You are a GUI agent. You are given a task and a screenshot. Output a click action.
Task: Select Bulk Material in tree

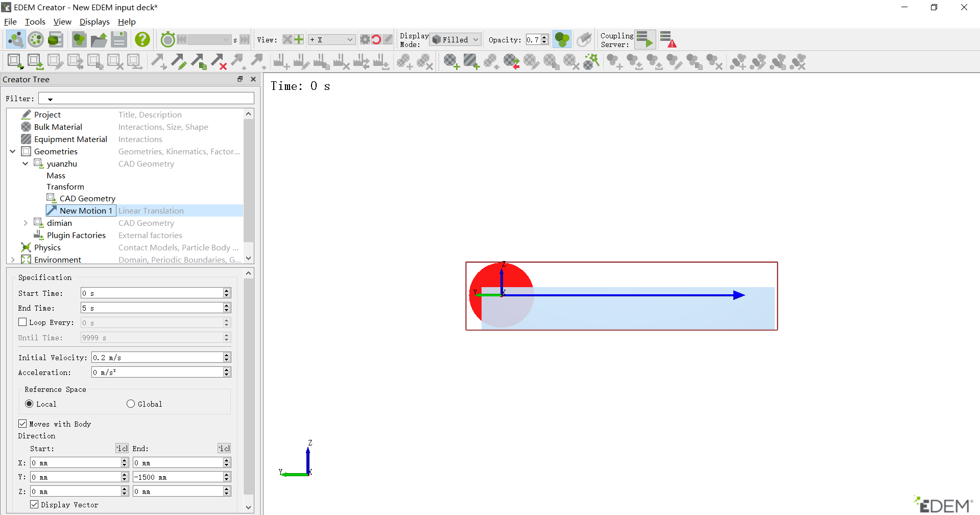(x=58, y=127)
